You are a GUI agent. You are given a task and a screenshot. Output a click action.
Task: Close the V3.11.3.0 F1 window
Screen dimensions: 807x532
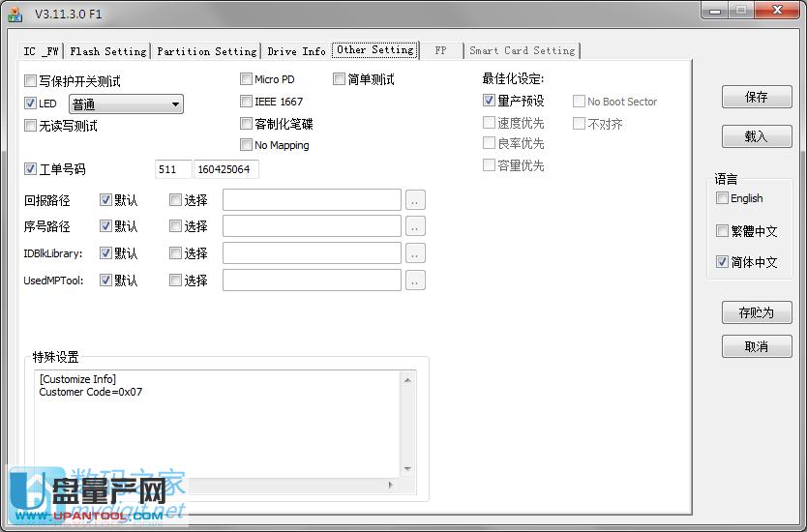(x=777, y=11)
